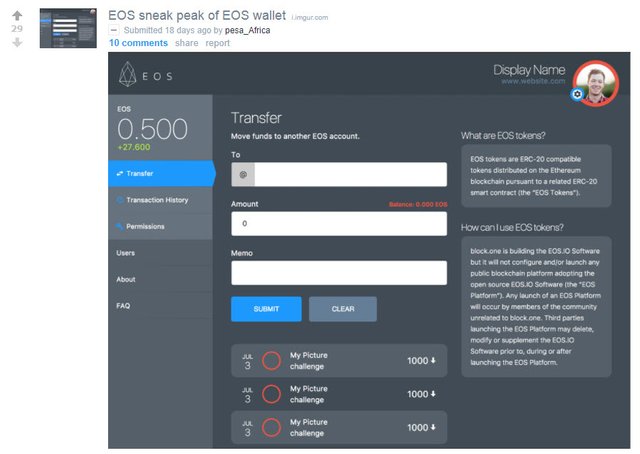The width and height of the screenshot is (640, 454).
Task: Click the profile avatar picture
Action: [596, 83]
